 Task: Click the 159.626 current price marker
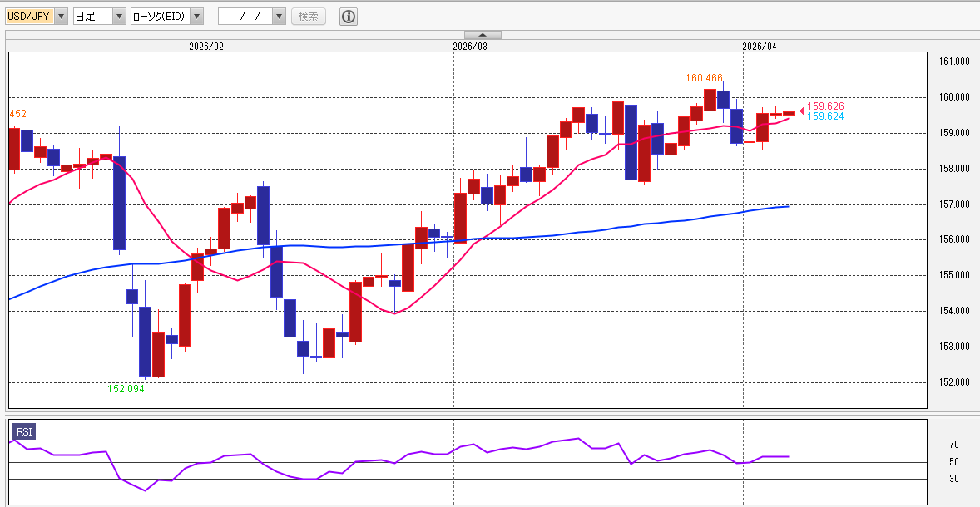click(x=825, y=106)
